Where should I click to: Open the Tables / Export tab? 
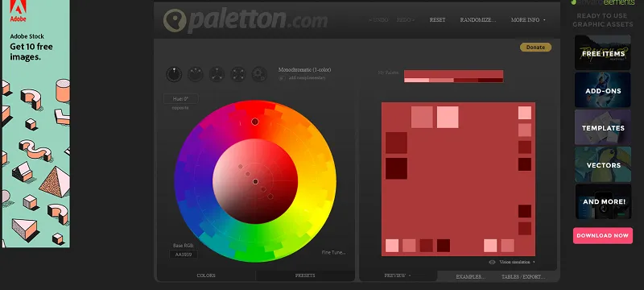pyautogui.click(x=523, y=277)
